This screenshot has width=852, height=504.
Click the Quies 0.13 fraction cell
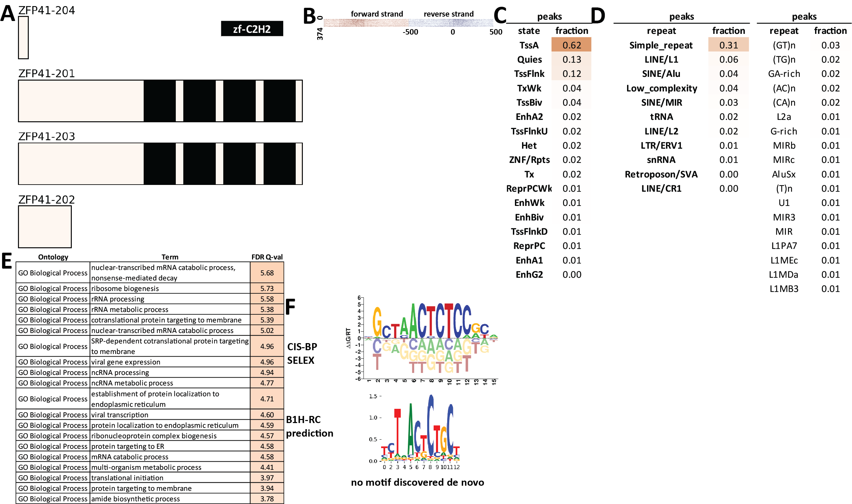pyautogui.click(x=571, y=59)
